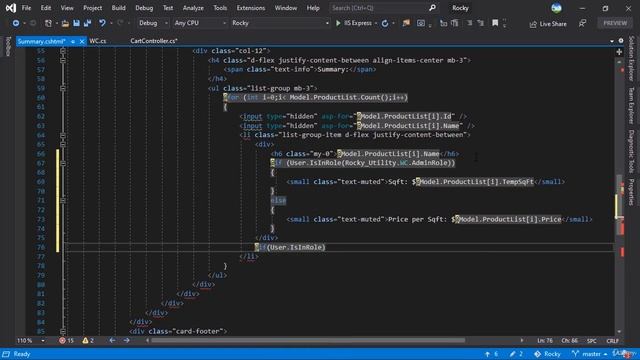The image size is (640, 360).
Task: Open the Team Explorer side tab
Action: 631,105
